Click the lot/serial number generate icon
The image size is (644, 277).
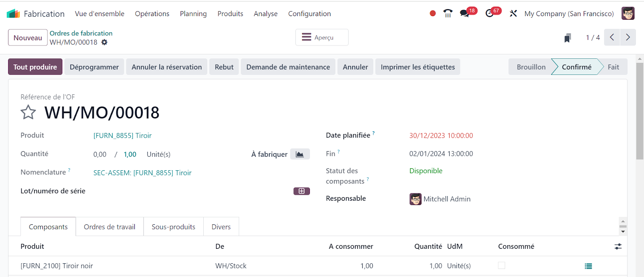click(301, 191)
